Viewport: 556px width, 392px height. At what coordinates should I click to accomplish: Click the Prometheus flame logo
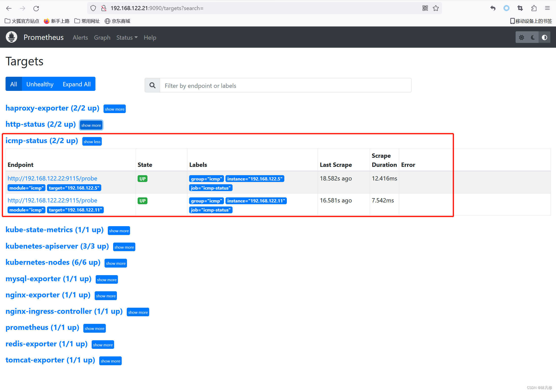tap(11, 37)
